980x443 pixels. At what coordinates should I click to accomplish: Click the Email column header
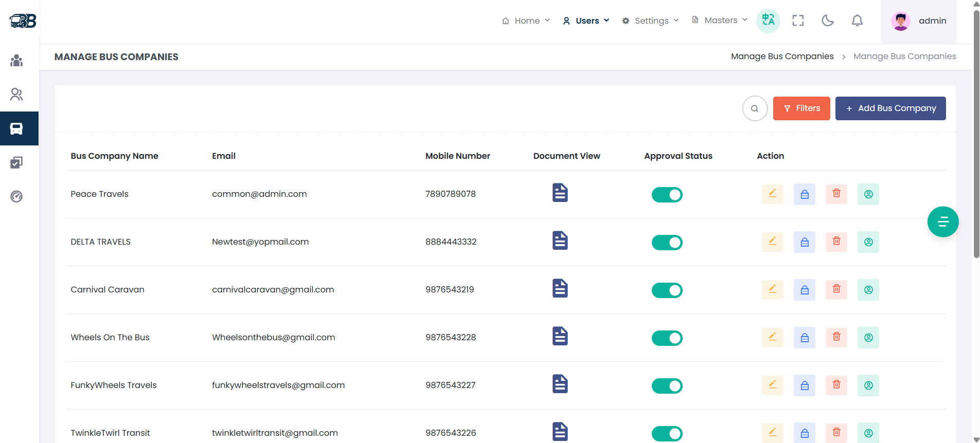224,156
